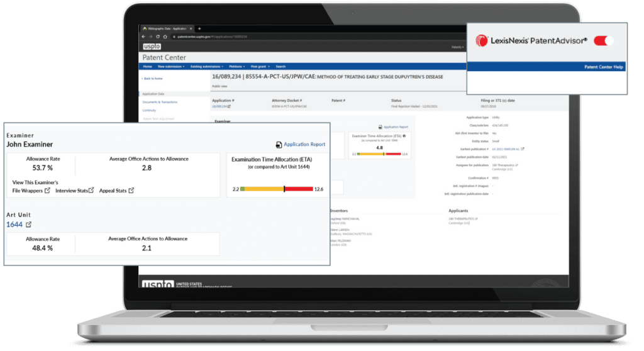Click the browser home icon
The image size is (644, 351).
[x=165, y=36]
